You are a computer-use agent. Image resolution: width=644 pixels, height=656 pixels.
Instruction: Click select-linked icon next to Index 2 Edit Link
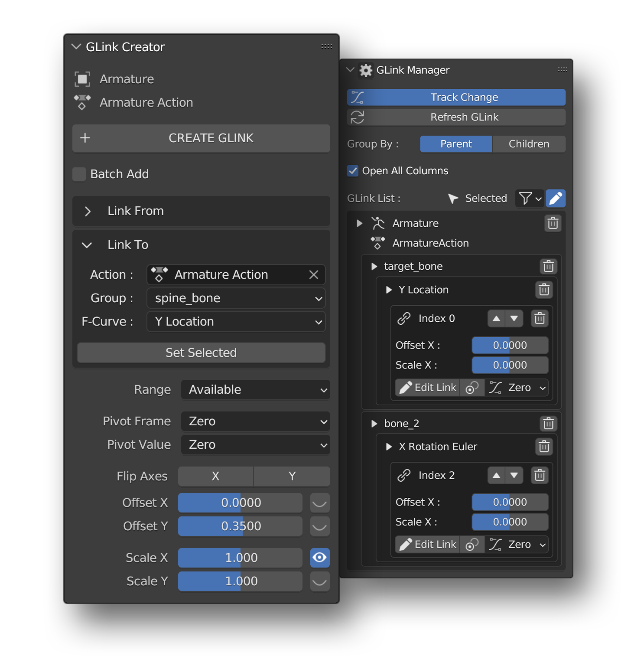[472, 545]
